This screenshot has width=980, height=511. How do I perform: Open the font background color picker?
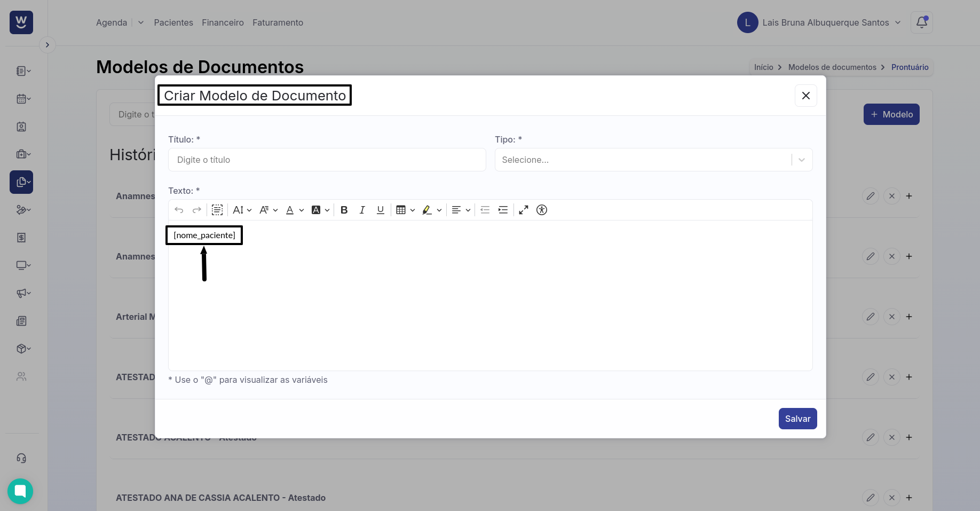[320, 210]
